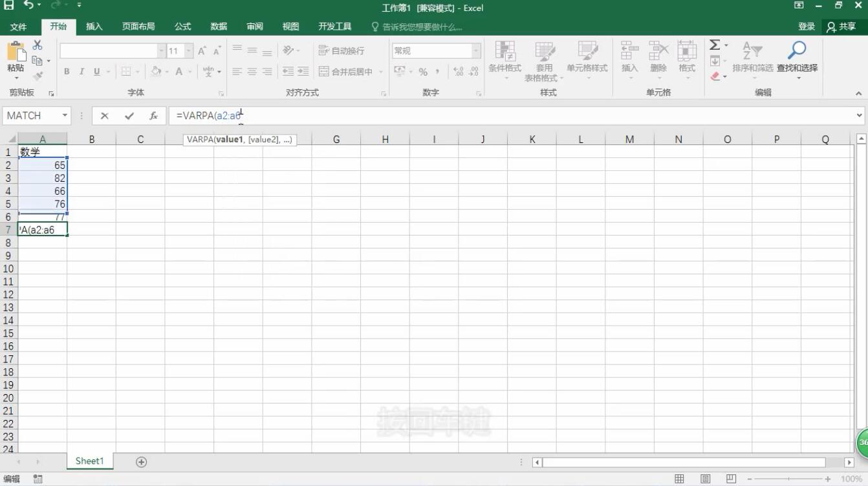Screen dimensions: 868x486
Task: Add a new sheet with the plus icon
Action: [x=141, y=462]
